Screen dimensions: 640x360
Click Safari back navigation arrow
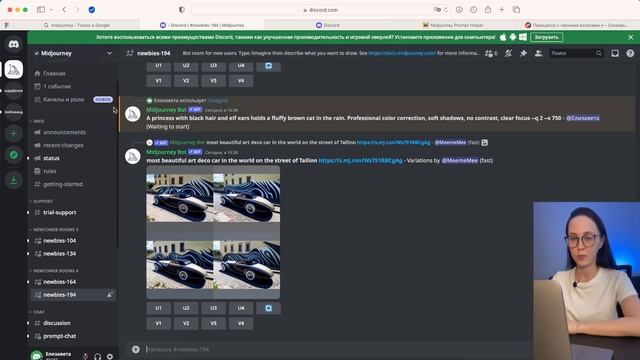pos(64,9)
